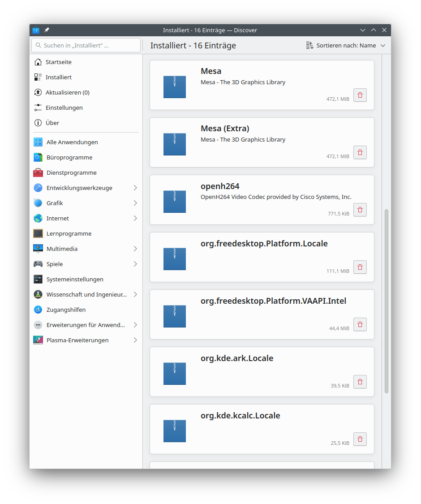Click the search field for Installiert
421x504 pixels.
[86, 45]
